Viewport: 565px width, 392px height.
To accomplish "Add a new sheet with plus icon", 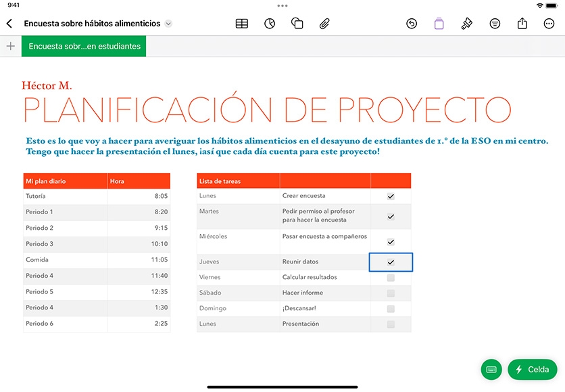I will point(11,46).
